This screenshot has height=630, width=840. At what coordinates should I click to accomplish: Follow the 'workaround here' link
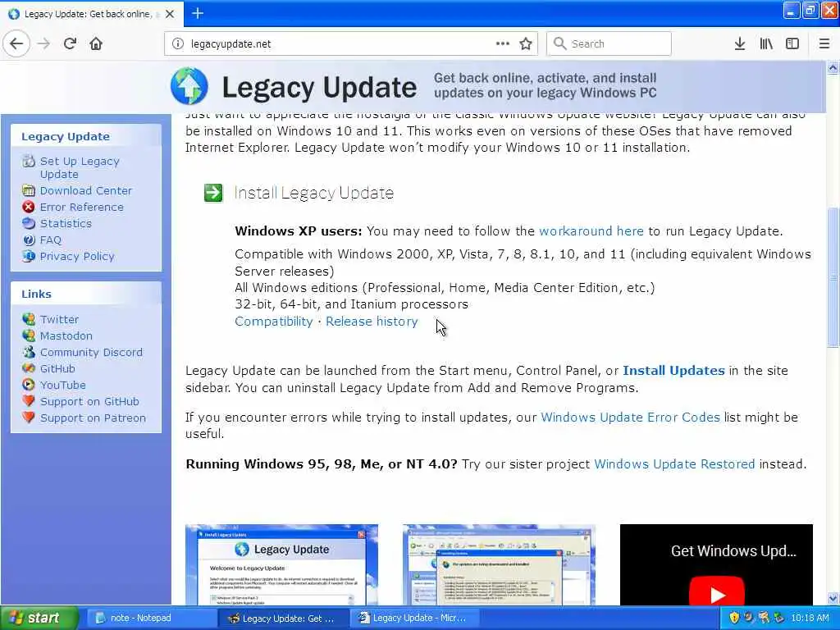(591, 231)
